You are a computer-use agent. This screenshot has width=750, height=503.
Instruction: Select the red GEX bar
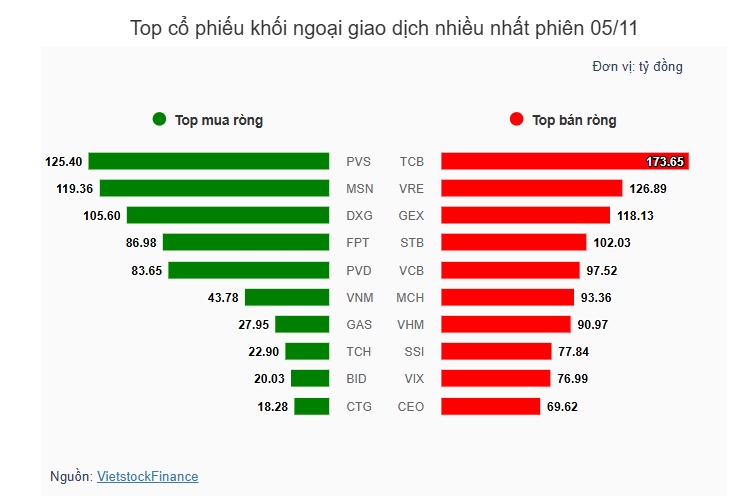pyautogui.click(x=525, y=215)
